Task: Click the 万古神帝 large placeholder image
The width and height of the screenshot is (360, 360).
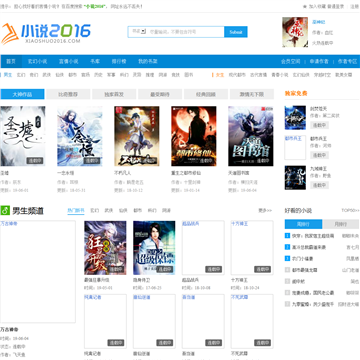Action: [38, 272]
